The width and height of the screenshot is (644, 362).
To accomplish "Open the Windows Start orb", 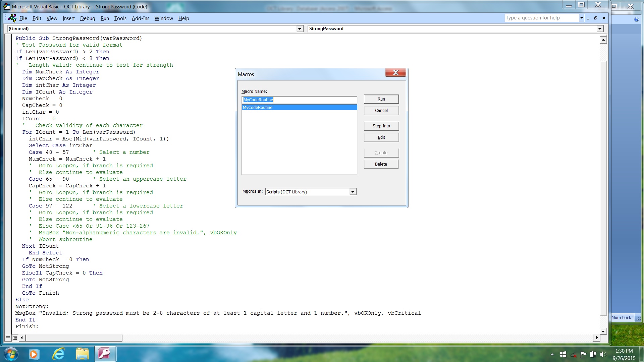I will tap(11, 354).
